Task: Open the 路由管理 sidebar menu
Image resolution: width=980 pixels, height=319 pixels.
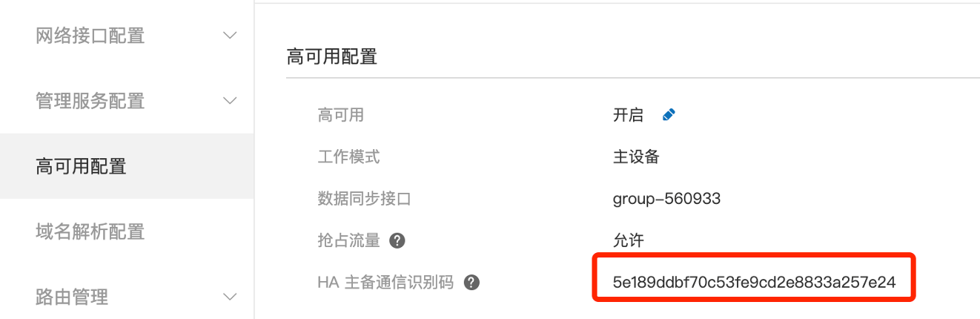Action: 72,297
